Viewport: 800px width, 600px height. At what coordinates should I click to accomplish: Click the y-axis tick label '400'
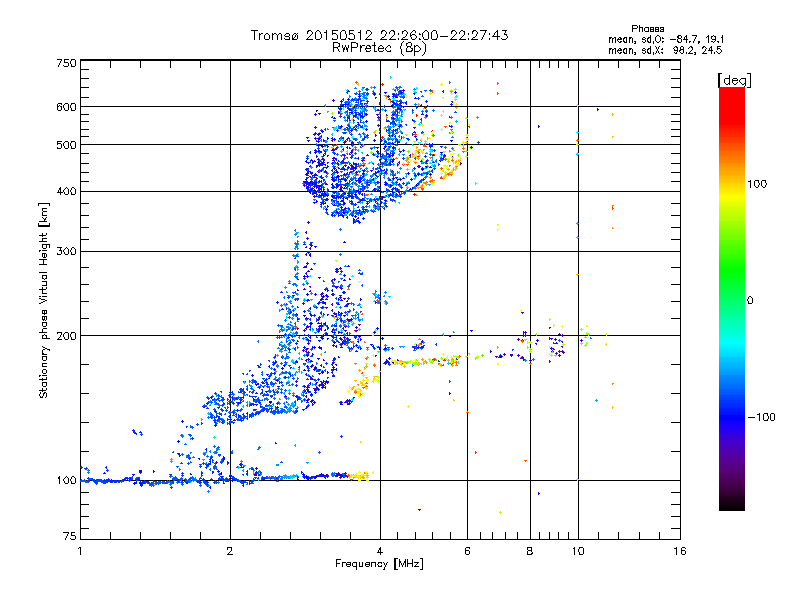pyautogui.click(x=67, y=191)
